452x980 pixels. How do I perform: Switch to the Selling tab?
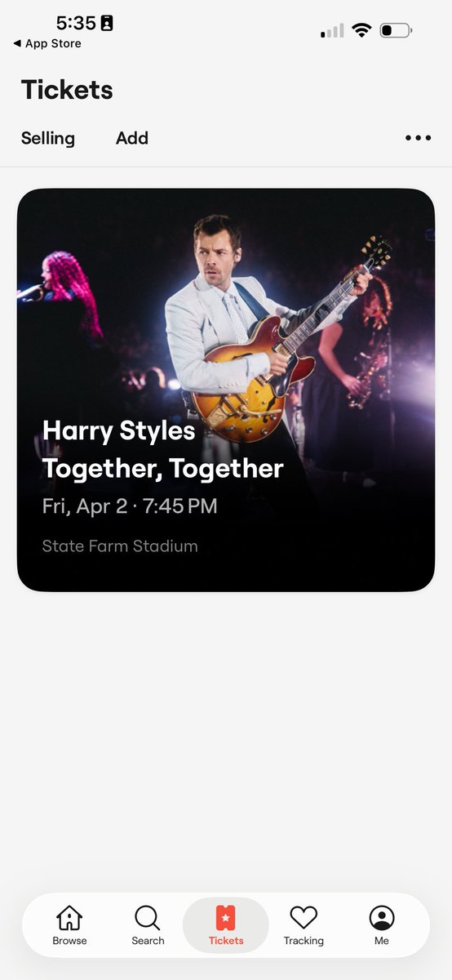[x=48, y=138]
